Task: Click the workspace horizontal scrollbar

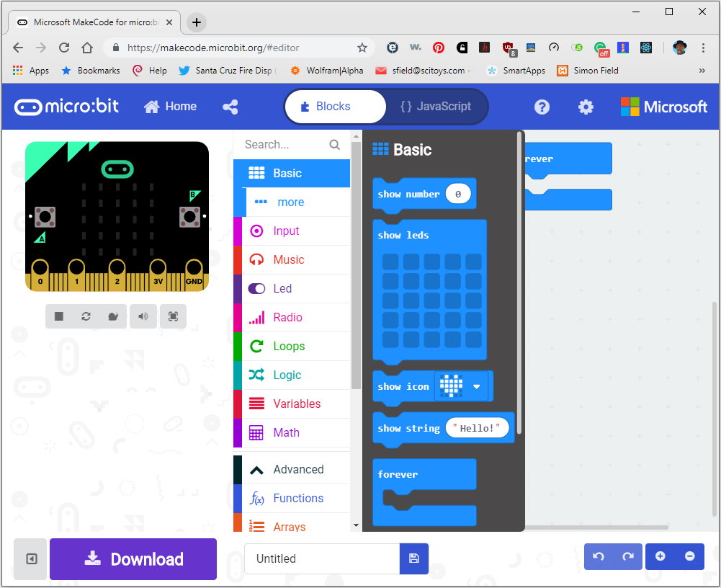Action: pos(596,527)
